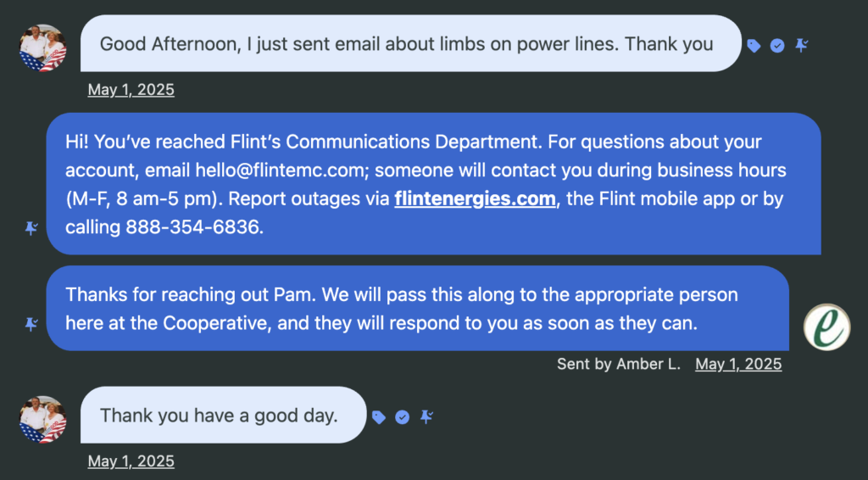Select the "Thank you have a good day" bubble
The image size is (868, 480).
point(220,416)
